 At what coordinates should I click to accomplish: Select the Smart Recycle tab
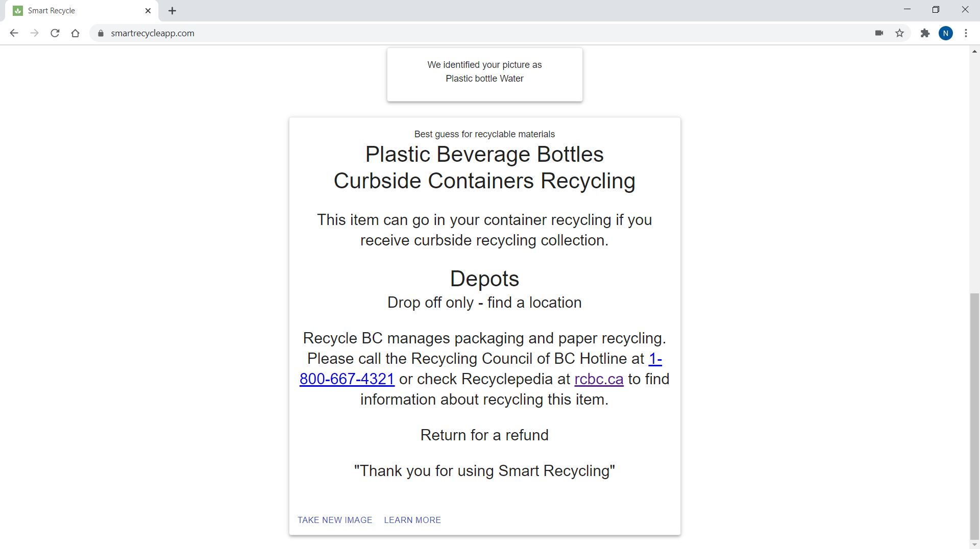tap(82, 11)
